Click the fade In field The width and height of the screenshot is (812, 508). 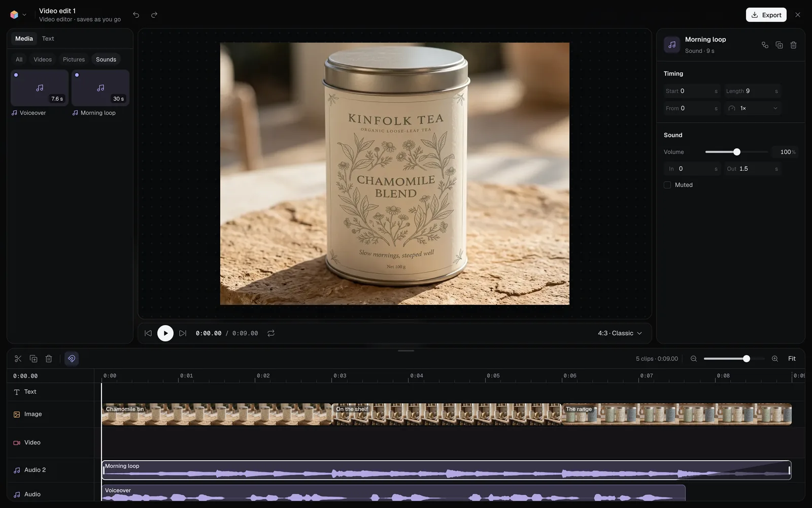692,169
